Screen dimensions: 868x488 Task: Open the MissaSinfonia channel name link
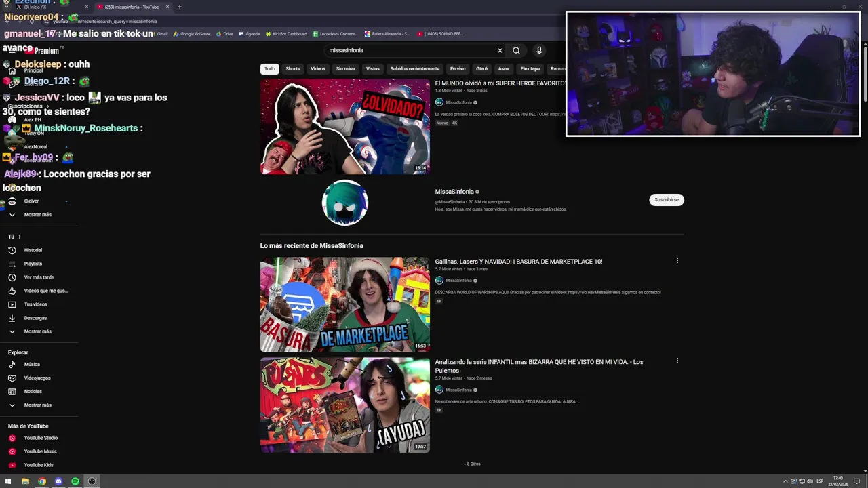click(x=454, y=192)
